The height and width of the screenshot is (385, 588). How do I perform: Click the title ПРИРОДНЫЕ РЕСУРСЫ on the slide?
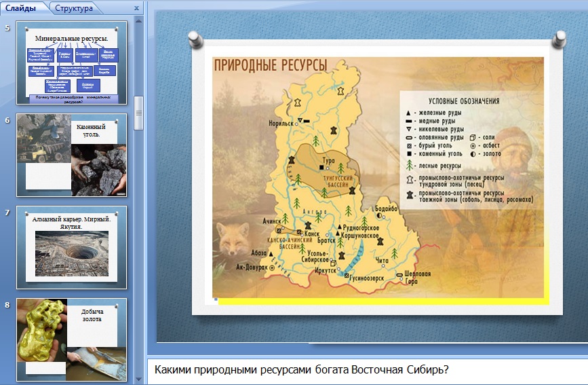tap(270, 65)
